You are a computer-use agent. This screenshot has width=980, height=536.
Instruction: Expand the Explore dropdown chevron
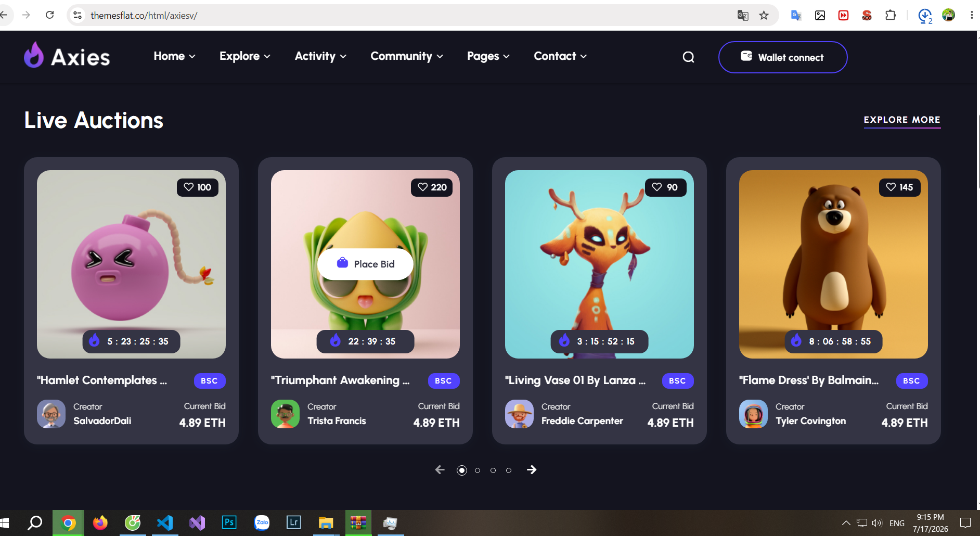click(267, 57)
